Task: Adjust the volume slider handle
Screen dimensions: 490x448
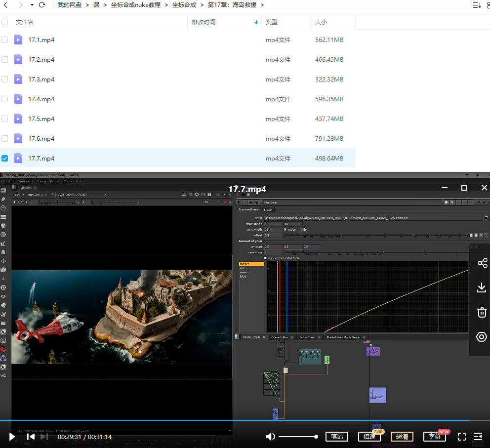Action: pyautogui.click(x=316, y=437)
